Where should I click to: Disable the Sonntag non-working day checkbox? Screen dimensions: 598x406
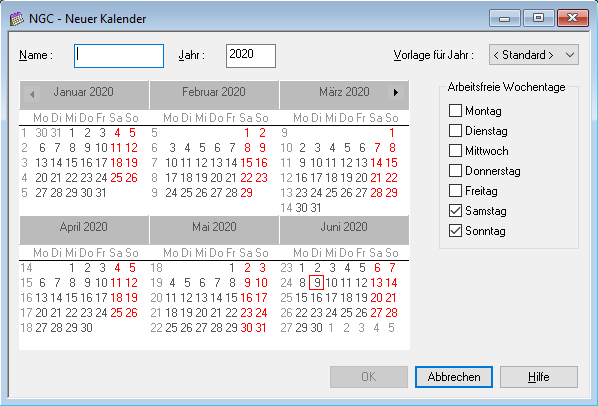pyautogui.click(x=455, y=231)
